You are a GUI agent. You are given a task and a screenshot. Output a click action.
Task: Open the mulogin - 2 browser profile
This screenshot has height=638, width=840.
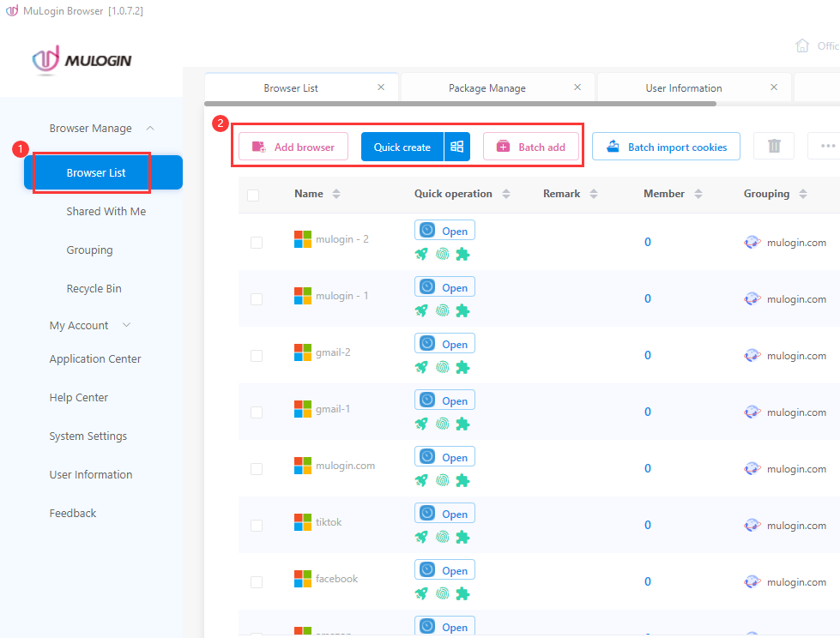444,231
